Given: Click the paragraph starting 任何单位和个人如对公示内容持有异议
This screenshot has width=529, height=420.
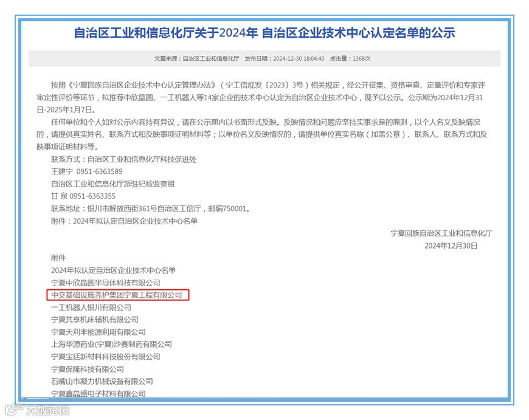Looking at the screenshot, I should click(262, 134).
